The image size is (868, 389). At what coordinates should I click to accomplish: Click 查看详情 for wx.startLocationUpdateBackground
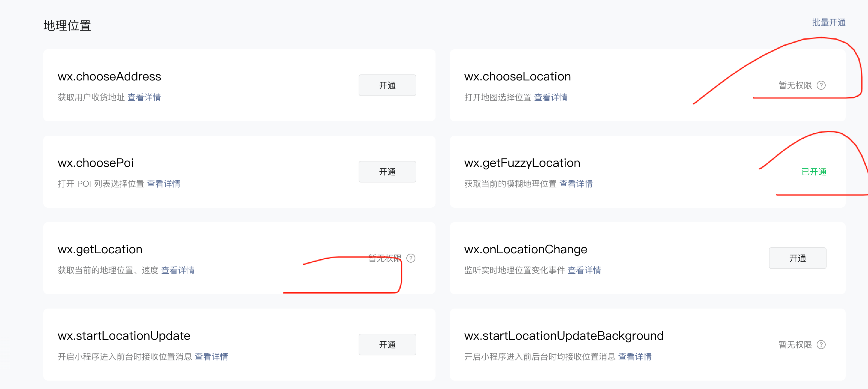635,357
